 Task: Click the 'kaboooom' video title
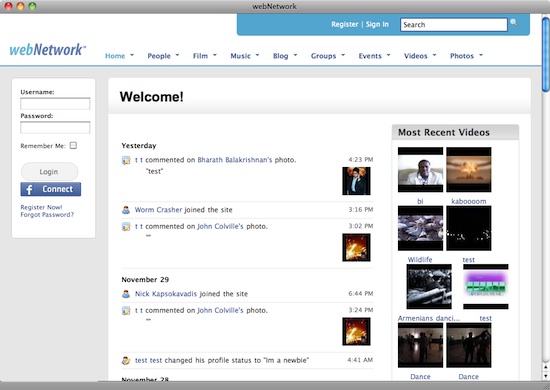469,201
